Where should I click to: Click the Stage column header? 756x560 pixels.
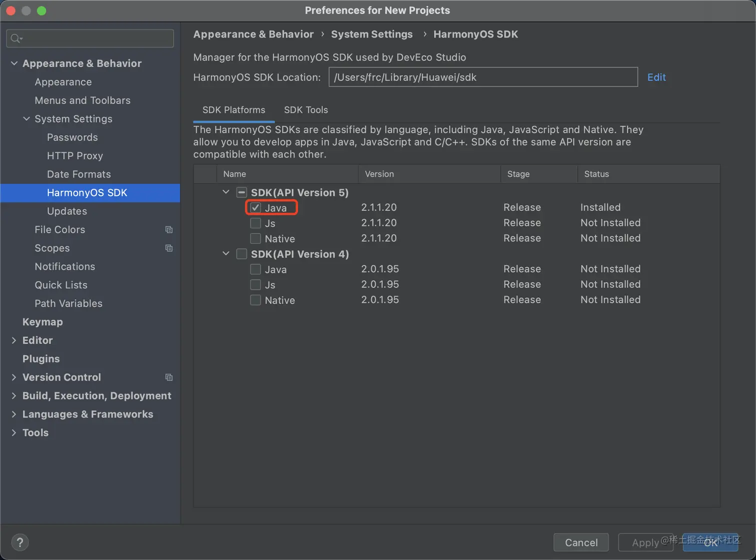point(539,174)
